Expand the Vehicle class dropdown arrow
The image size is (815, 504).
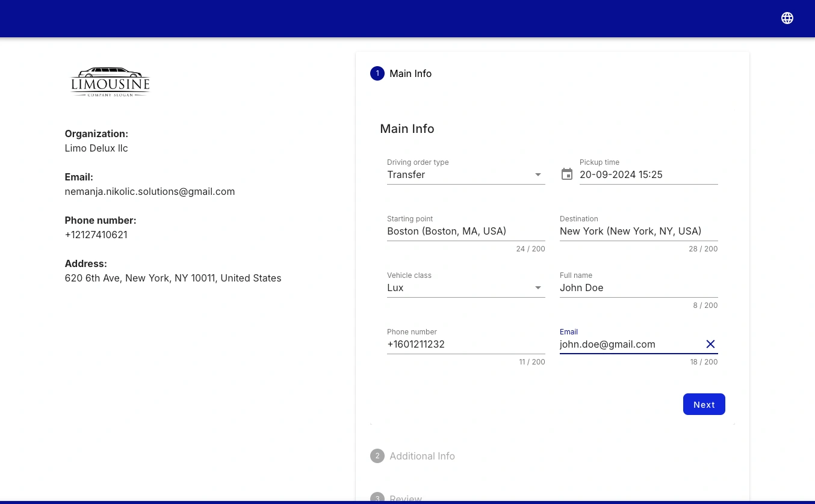[538, 288]
